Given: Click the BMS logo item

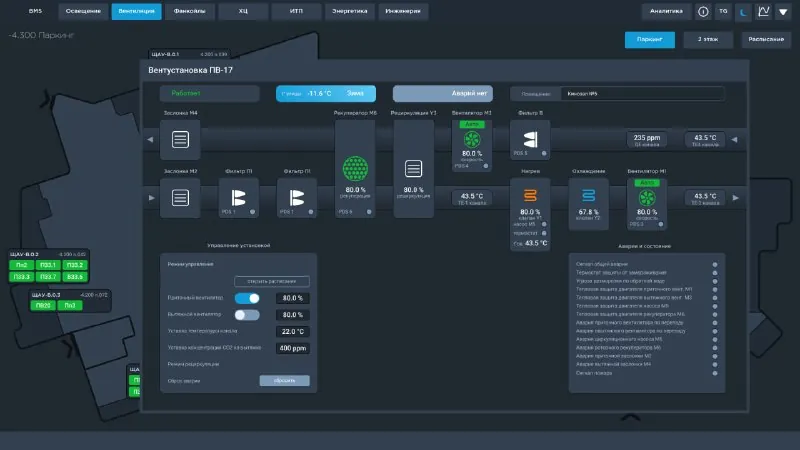Looking at the screenshot, I should click(x=35, y=11).
